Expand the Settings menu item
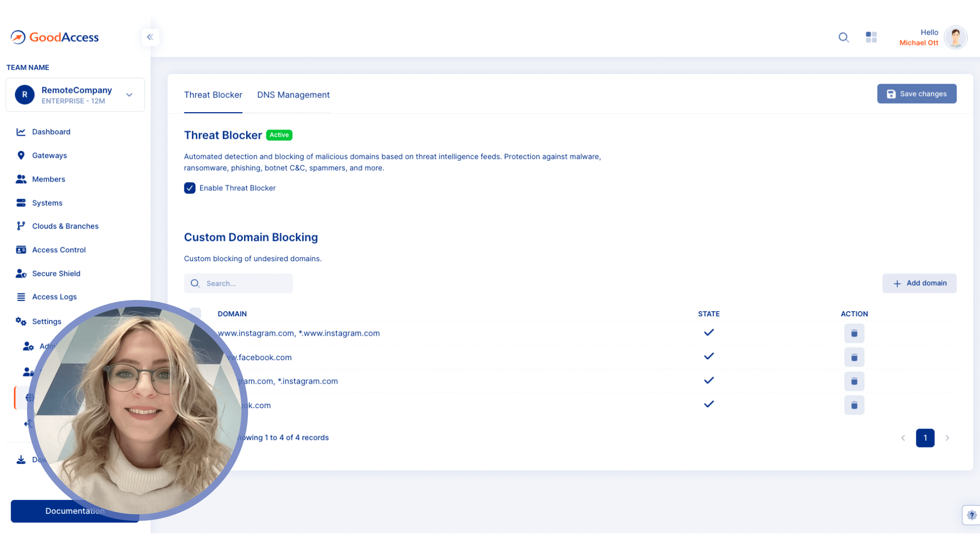The image size is (980, 551). click(x=46, y=321)
